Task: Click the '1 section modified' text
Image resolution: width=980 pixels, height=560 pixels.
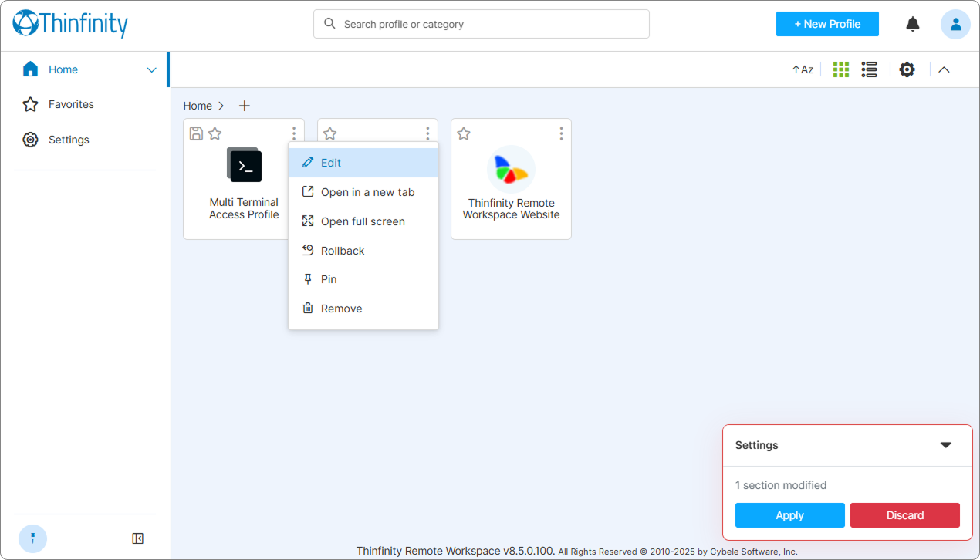Action: [781, 485]
